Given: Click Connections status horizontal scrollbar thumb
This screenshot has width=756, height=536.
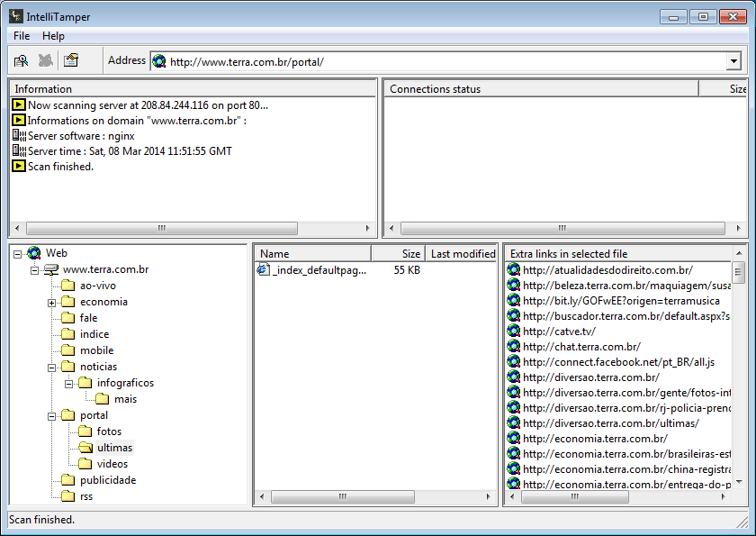Looking at the screenshot, I should 562,228.
